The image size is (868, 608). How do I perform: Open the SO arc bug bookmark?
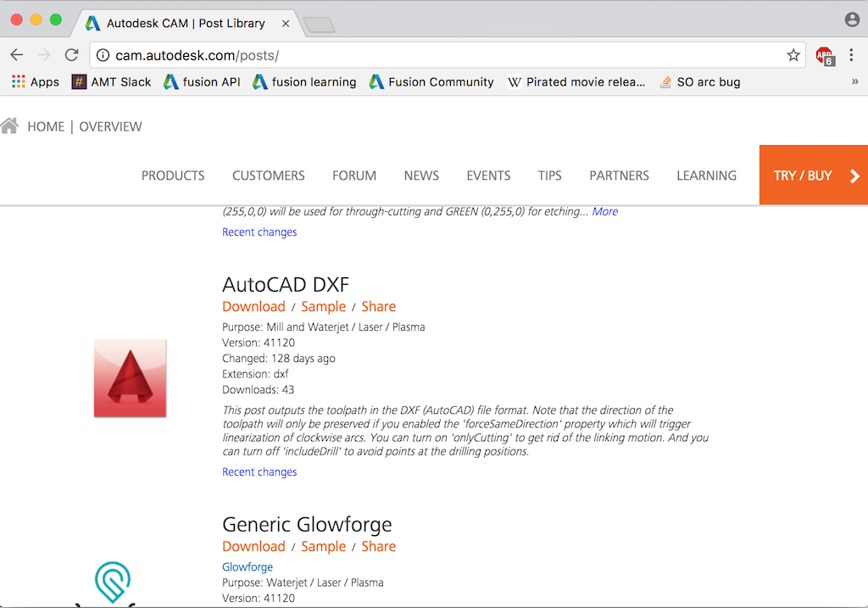click(700, 82)
